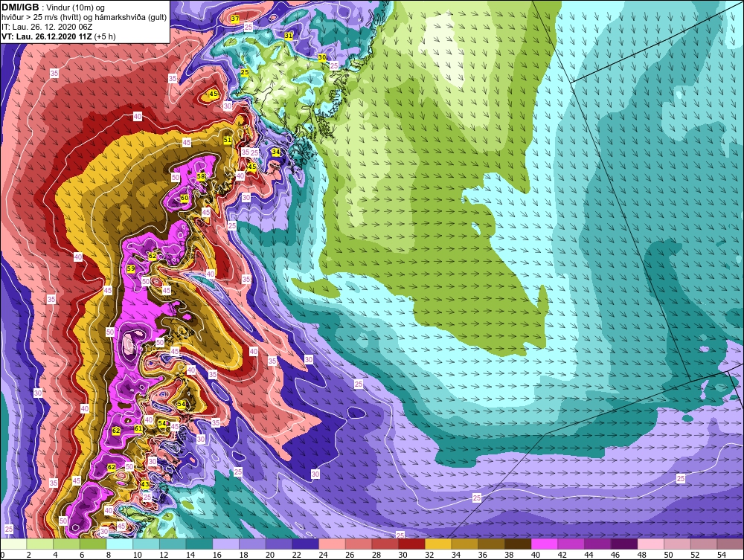744x560 pixels.
Task: Pick legend swatch between 4 and 6
Action: 66,544
